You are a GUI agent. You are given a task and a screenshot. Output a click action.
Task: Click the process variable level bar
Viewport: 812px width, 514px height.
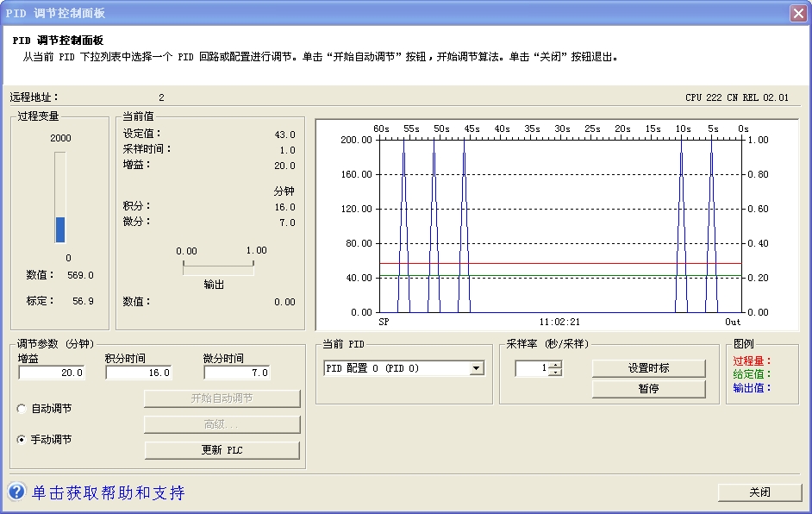[x=60, y=197]
